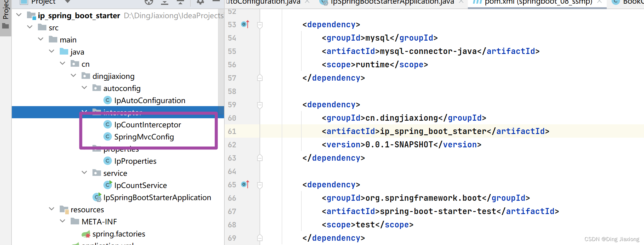Screen dimensions: 644x245
Task: Collapse the service package
Action: pyautogui.click(x=84, y=173)
